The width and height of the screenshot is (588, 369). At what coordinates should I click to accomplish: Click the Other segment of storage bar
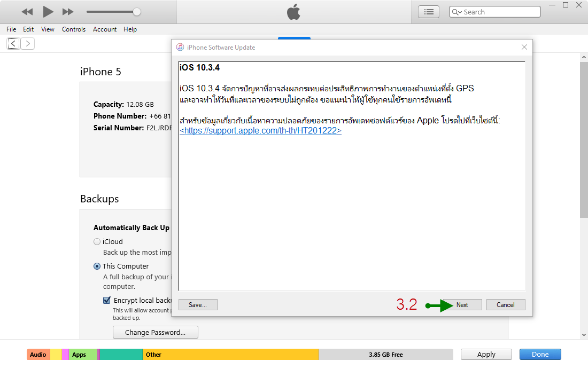(230, 355)
